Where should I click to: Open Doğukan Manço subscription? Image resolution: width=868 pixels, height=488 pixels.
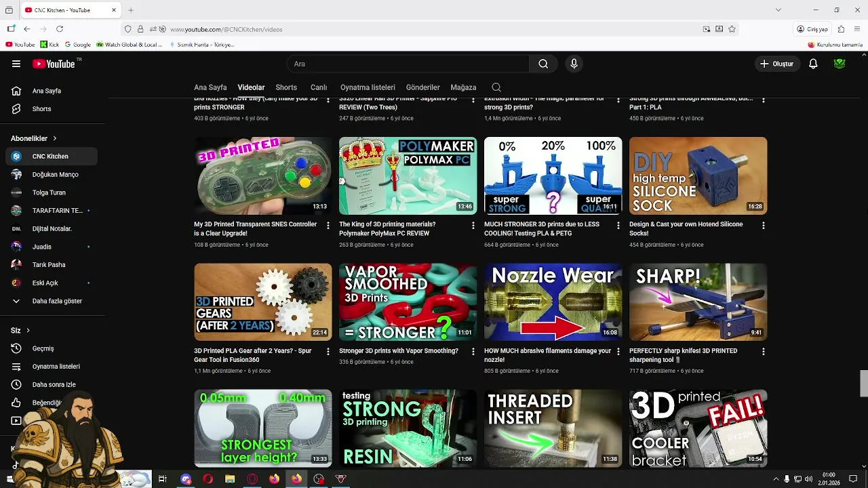coord(52,175)
